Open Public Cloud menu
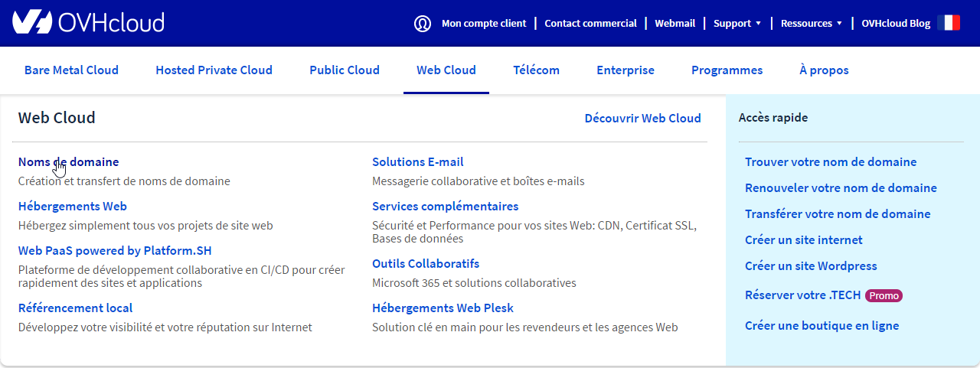 (x=345, y=70)
